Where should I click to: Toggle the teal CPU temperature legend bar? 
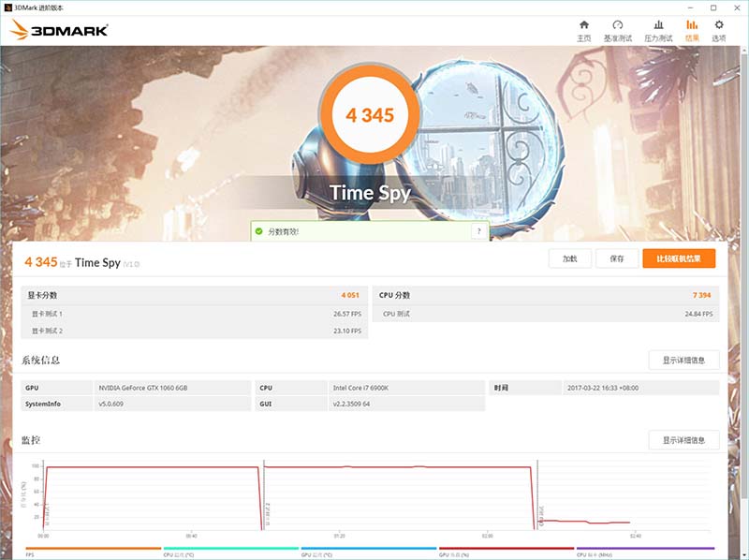231,549
